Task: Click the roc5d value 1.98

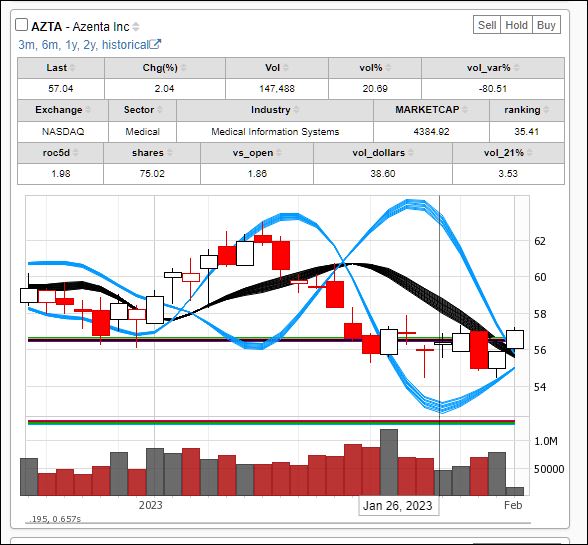Action: point(60,174)
